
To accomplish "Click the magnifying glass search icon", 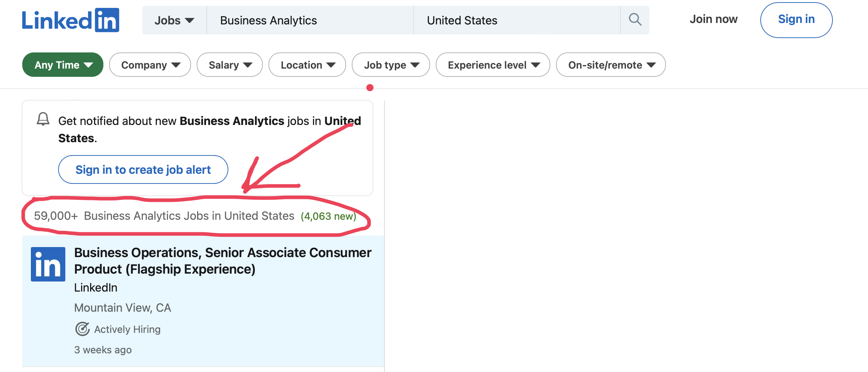I will coord(635,20).
